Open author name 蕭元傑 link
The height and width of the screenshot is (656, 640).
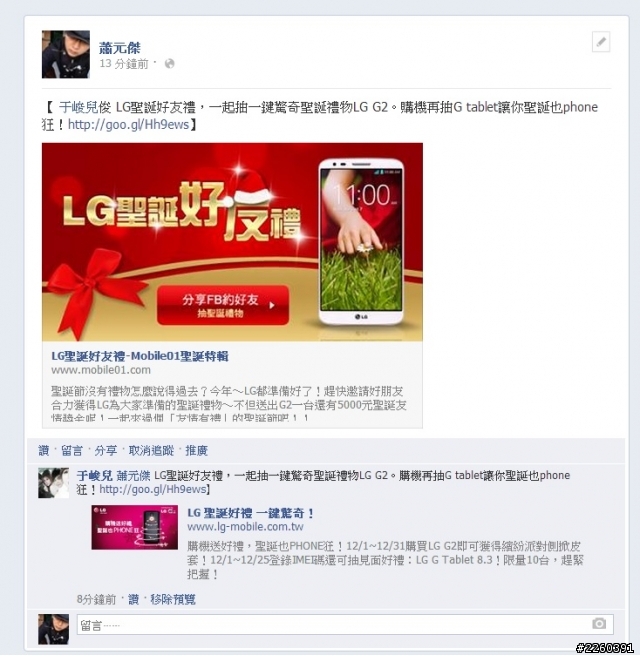click(120, 48)
